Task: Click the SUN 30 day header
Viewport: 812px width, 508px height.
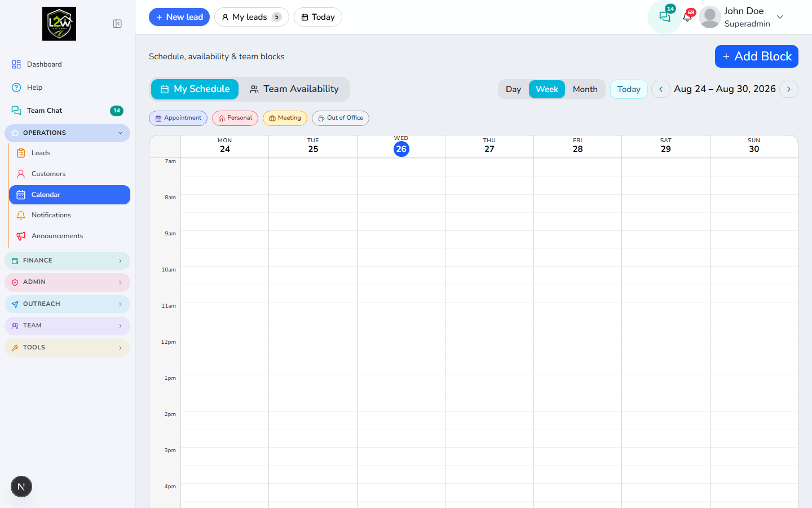Action: pos(754,146)
